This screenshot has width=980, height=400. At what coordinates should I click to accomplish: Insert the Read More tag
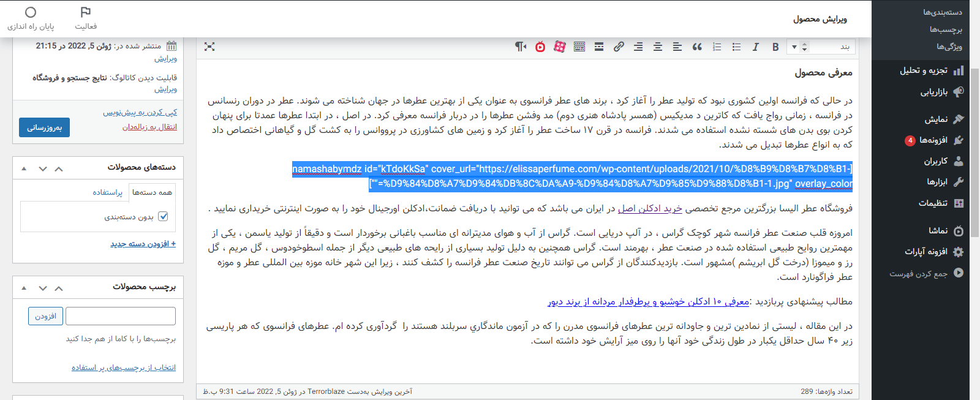click(599, 47)
